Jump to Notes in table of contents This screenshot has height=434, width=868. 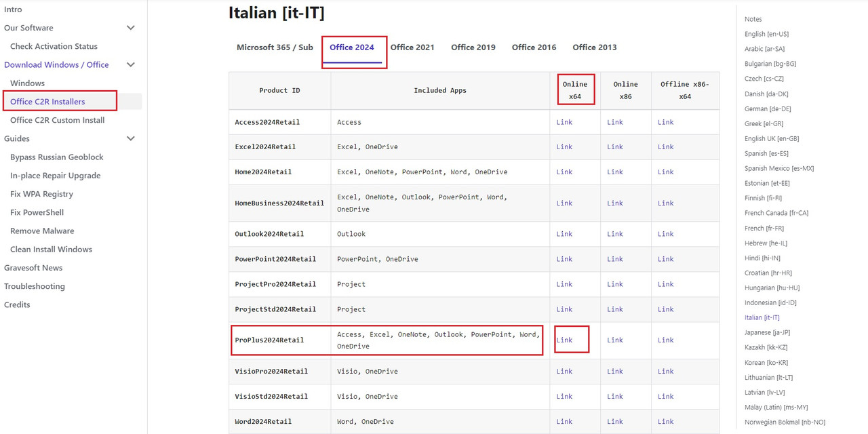point(753,19)
